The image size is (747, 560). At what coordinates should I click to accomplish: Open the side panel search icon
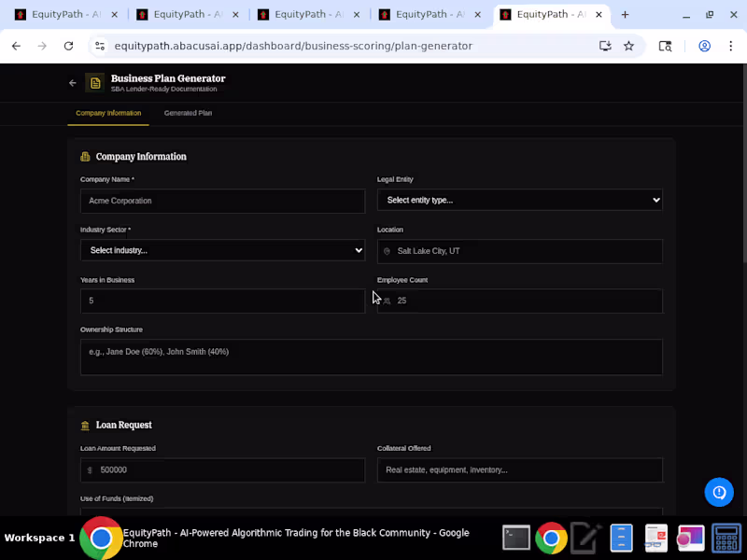pos(665,46)
